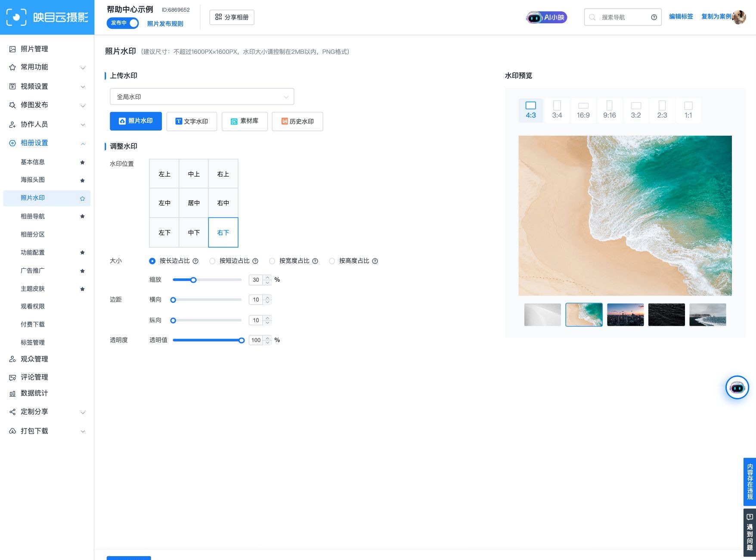
Task: Expand the 修图发布 sidebar menu
Action: (47, 105)
